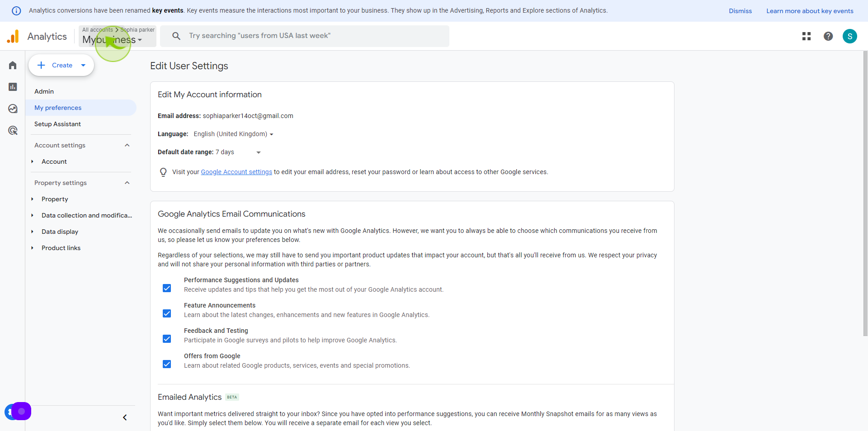Open the Google apps grid icon
This screenshot has width=868, height=431.
tap(807, 36)
